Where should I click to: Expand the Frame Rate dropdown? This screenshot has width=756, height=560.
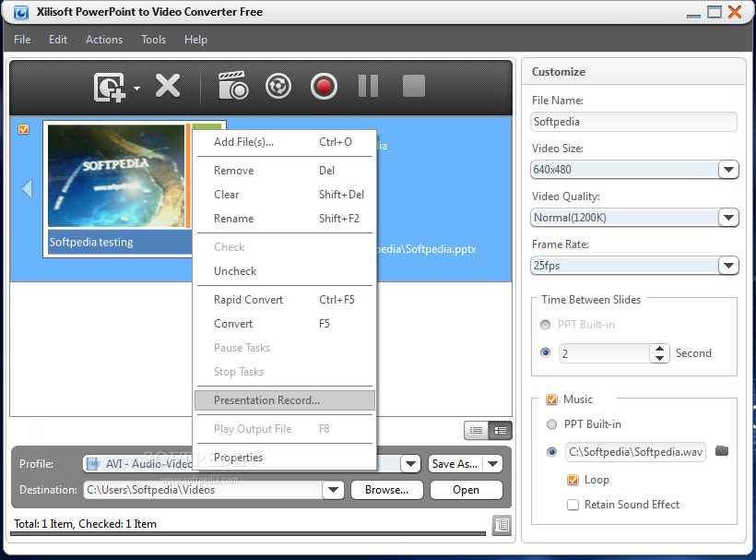pos(728,266)
